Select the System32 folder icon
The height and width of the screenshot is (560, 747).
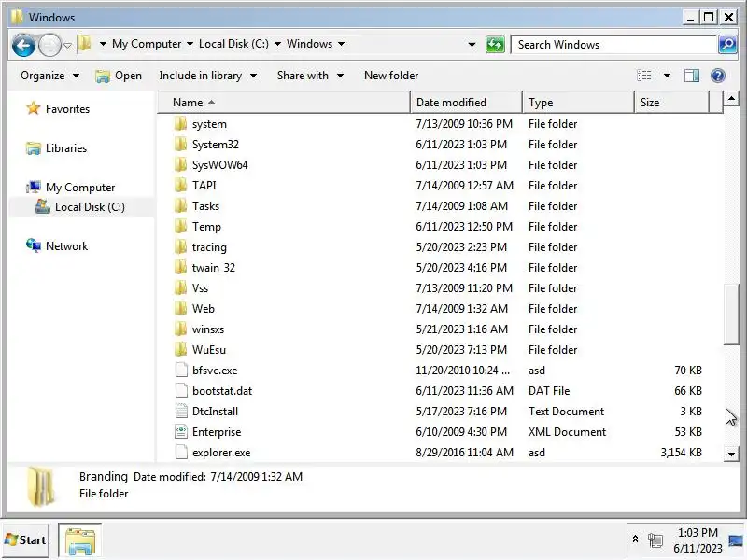[181, 145]
